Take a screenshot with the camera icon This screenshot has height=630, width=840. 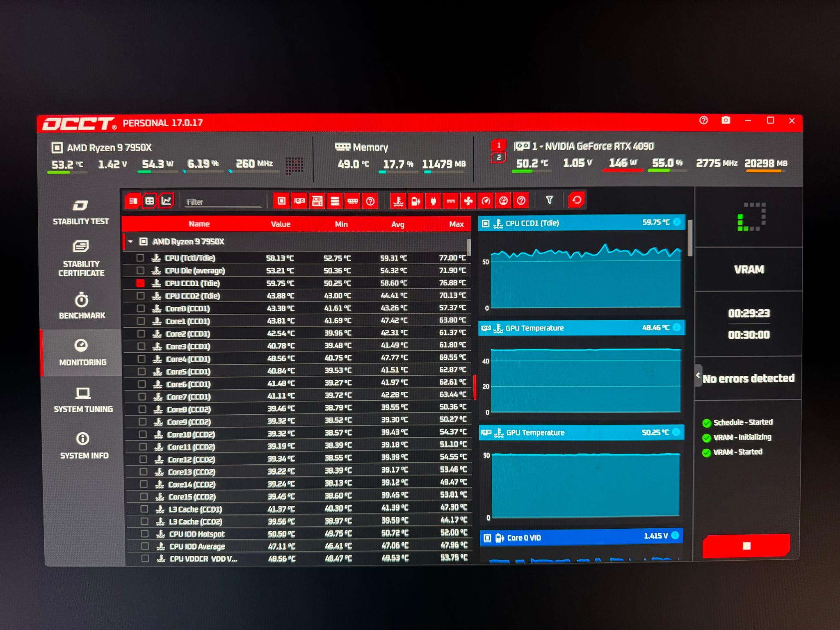pyautogui.click(x=726, y=120)
